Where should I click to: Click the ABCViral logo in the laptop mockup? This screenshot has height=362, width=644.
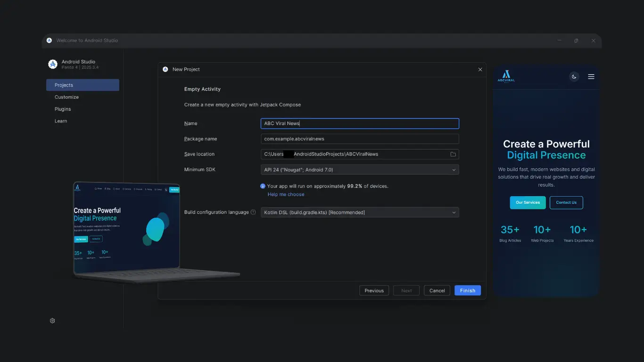pos(77,188)
